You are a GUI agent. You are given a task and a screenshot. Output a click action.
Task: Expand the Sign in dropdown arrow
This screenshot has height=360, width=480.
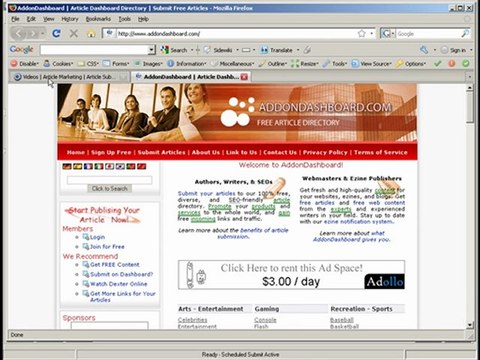(471, 50)
